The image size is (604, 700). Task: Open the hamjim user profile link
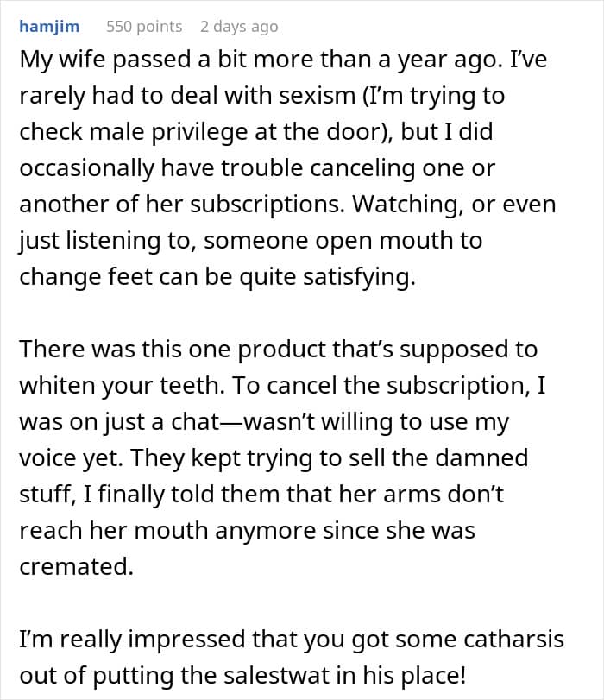click(x=48, y=26)
